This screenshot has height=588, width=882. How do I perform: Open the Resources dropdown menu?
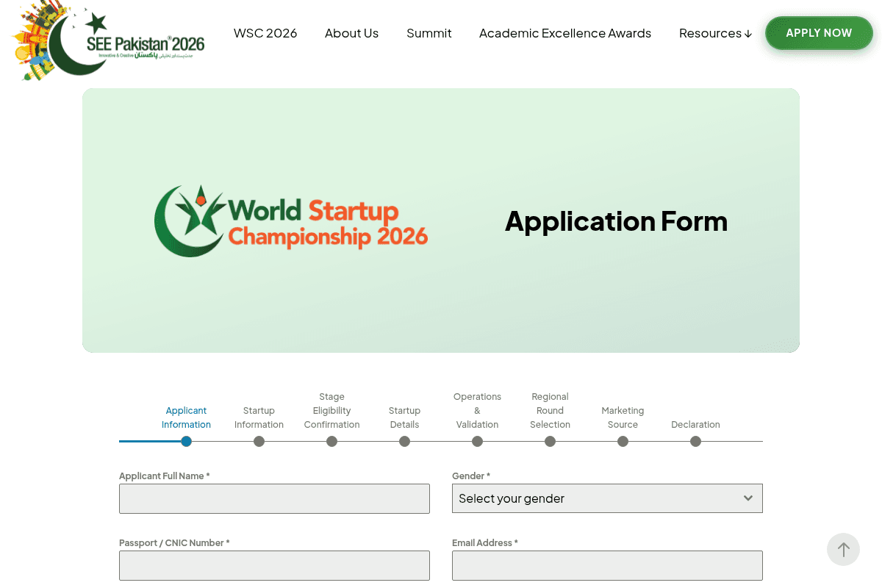(x=714, y=33)
